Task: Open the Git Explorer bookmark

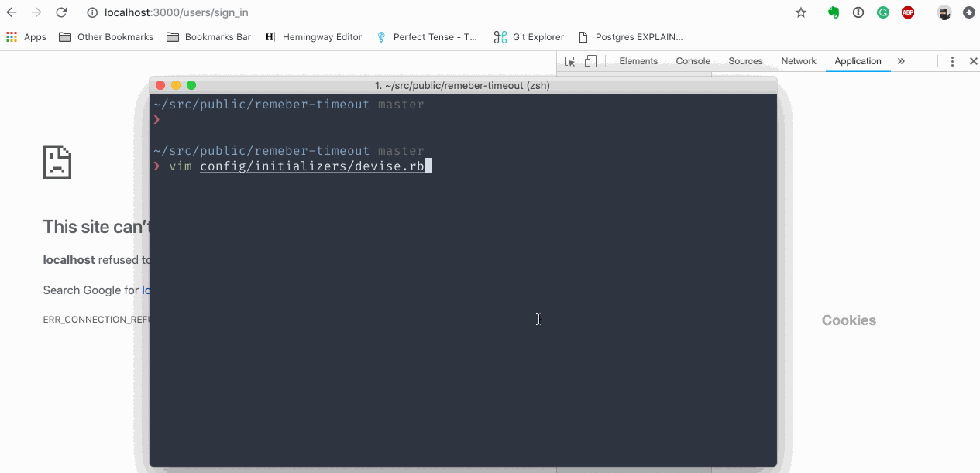Action: 530,36
